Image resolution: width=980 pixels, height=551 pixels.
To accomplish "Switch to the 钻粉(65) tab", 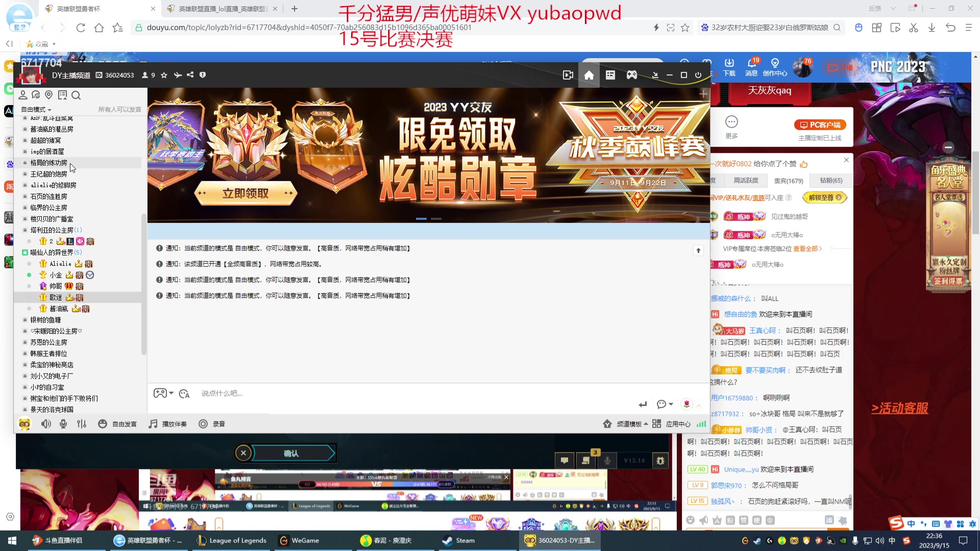I will 830,181.
